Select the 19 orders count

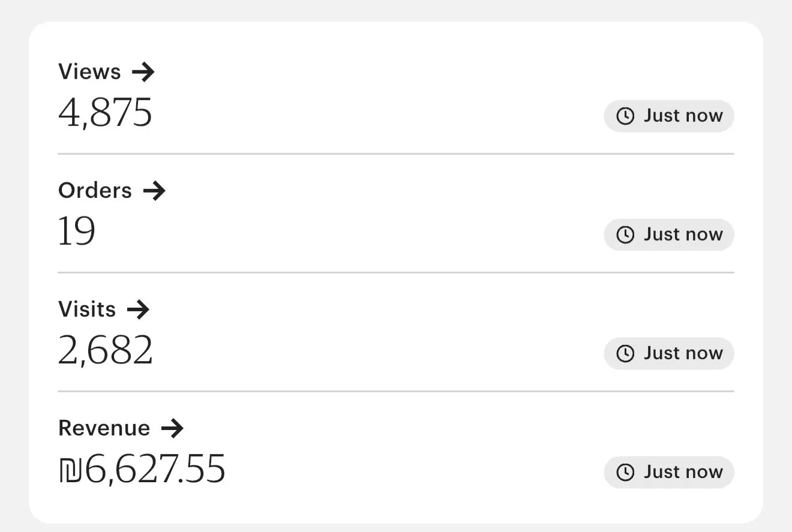(x=77, y=232)
